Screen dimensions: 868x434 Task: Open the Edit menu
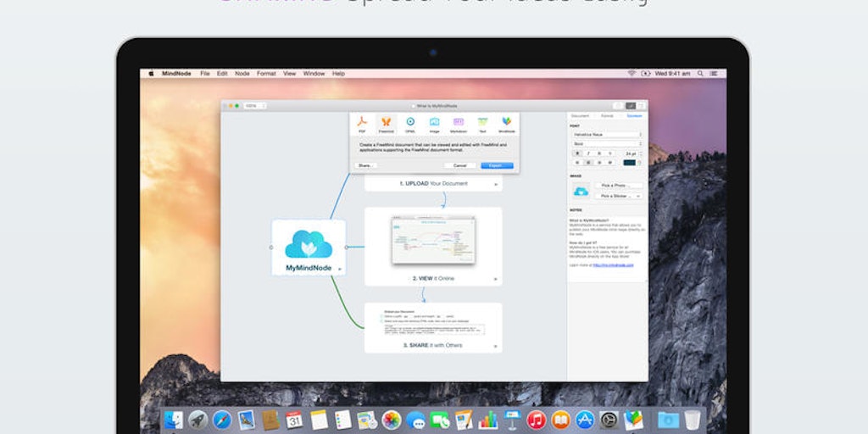tap(222, 73)
